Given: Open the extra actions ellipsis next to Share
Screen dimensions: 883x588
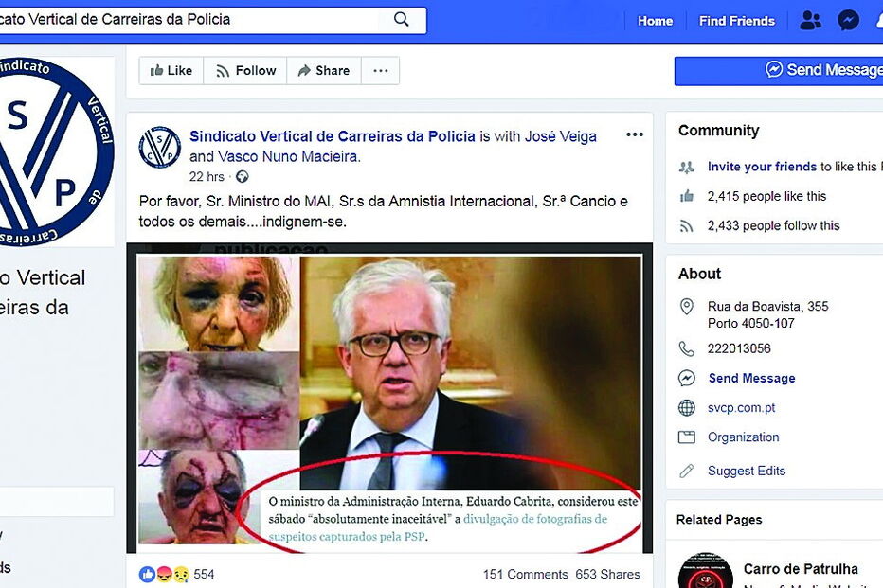Looking at the screenshot, I should (x=380, y=70).
